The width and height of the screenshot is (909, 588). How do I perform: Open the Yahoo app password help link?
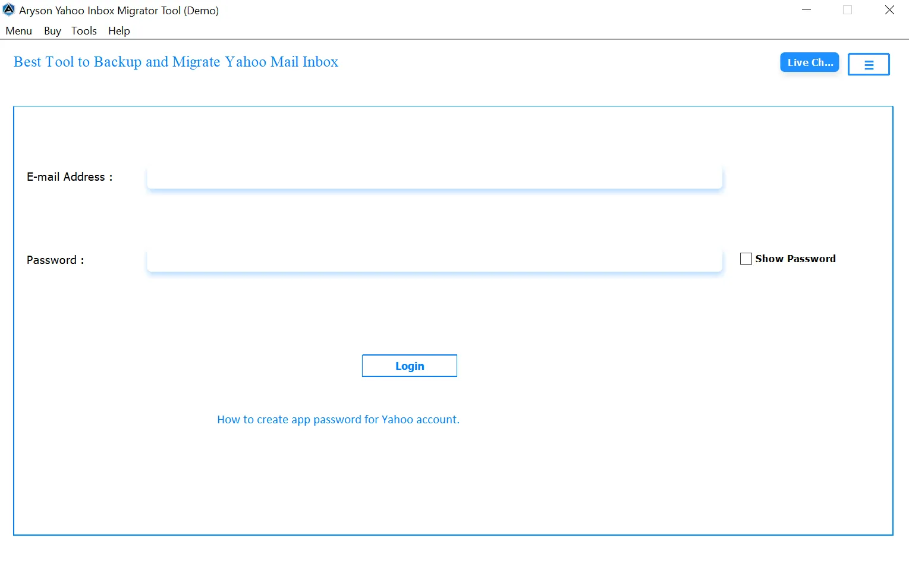[x=338, y=419]
